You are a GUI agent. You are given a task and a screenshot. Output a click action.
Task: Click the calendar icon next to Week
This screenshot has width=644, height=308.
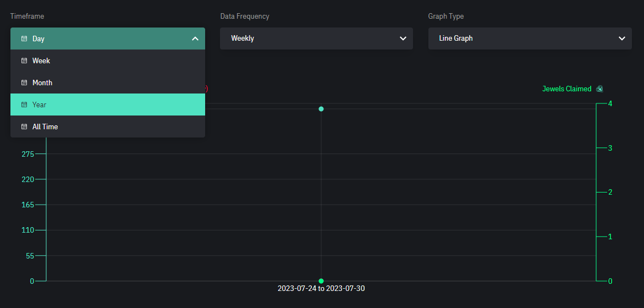click(x=24, y=61)
